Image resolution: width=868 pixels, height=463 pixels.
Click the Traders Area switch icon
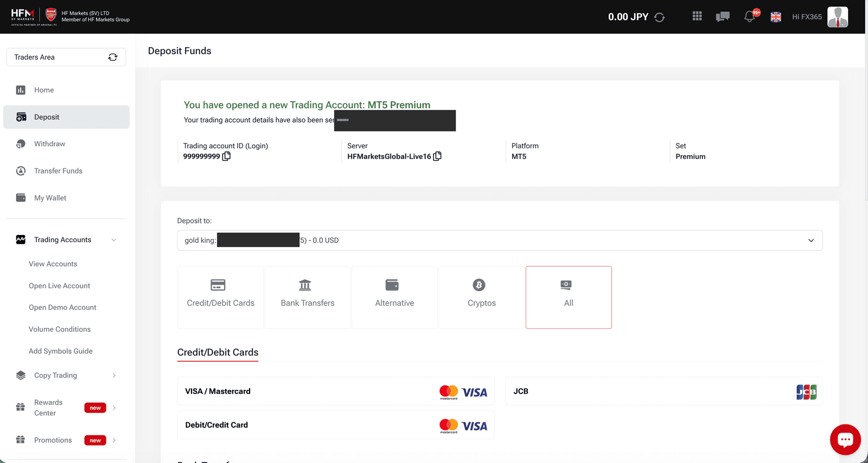113,57
